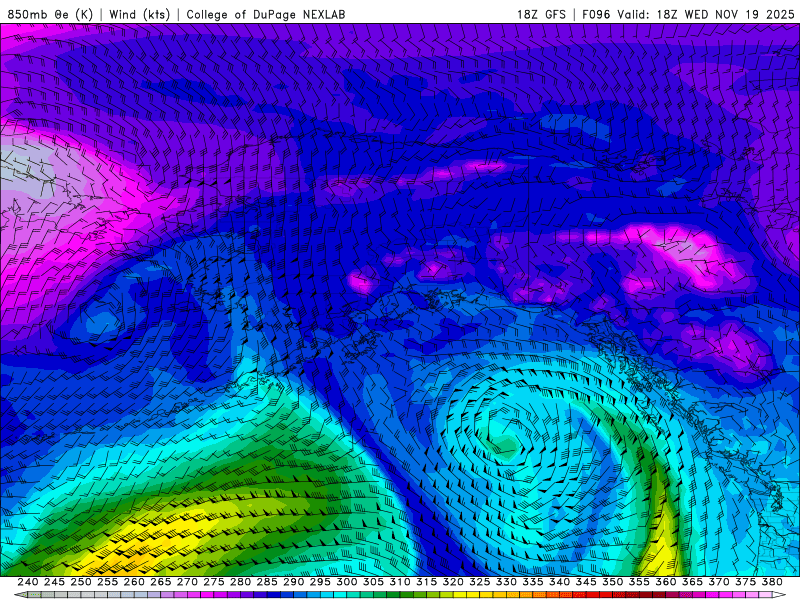Click the 340 value on the color scale
Viewport: 800px width, 600px height.
tap(559, 582)
